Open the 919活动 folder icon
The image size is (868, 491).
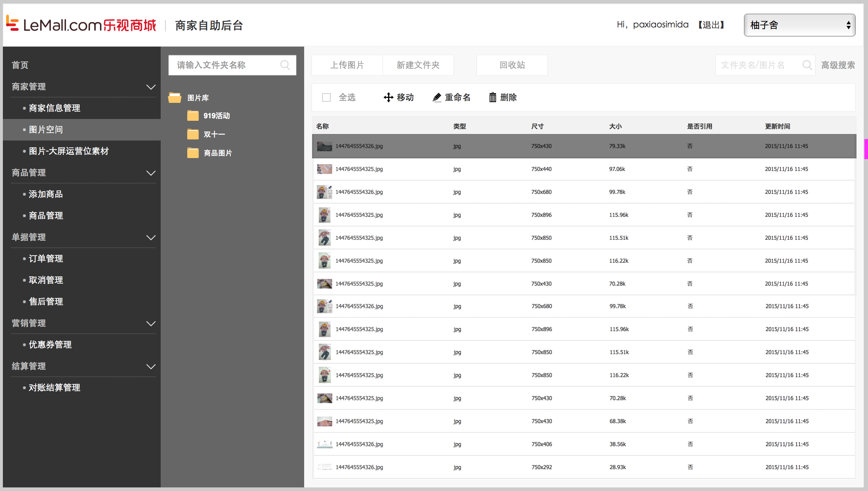click(193, 116)
